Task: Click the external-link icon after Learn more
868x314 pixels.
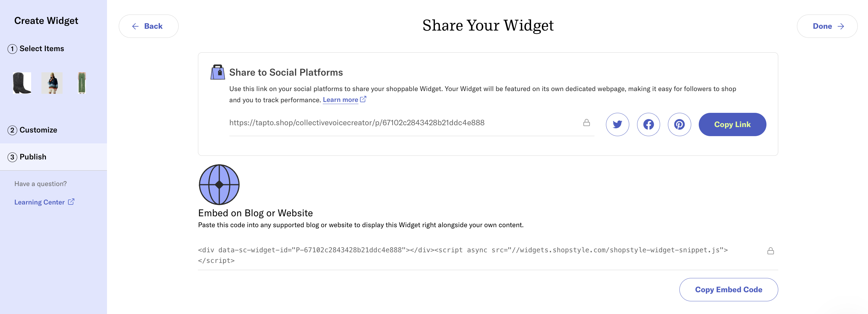Action: [x=363, y=99]
